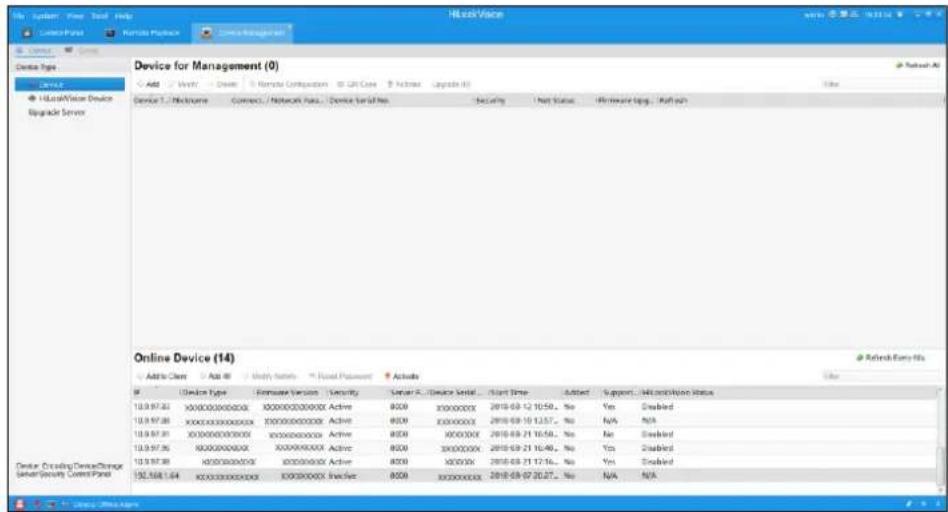Click Delete in Device for Management toolbar

click(223, 84)
